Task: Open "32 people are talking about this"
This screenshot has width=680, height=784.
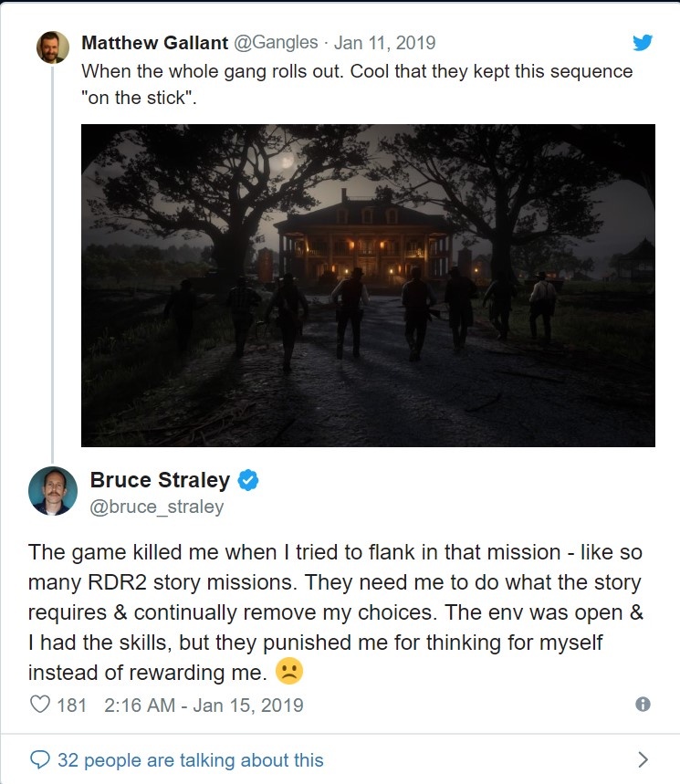Action: point(190,759)
